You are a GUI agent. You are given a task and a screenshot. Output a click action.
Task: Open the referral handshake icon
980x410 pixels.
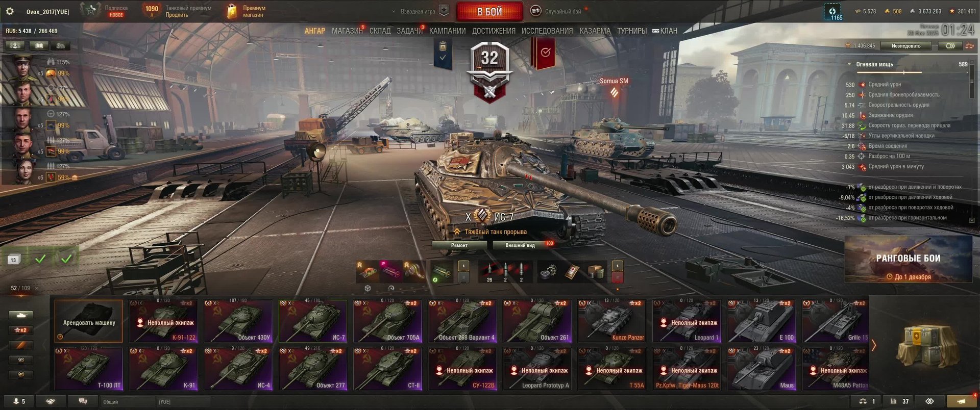pyautogui.click(x=51, y=401)
